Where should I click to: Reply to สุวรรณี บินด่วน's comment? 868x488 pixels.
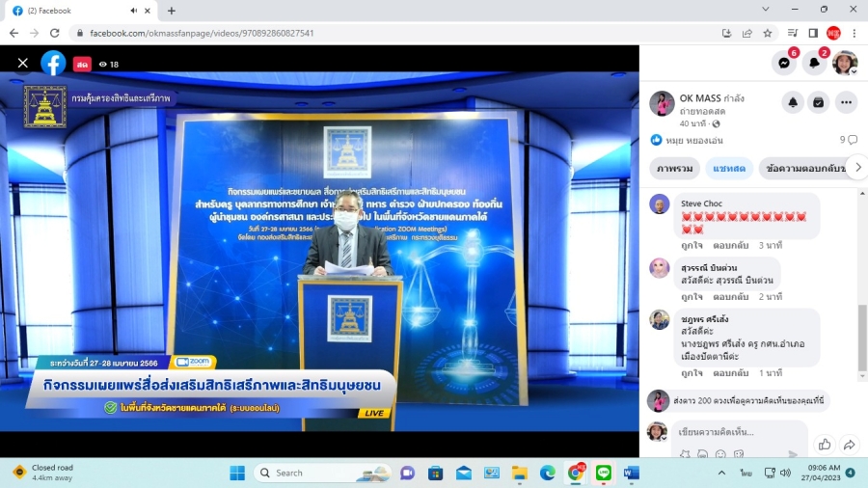tap(730, 297)
